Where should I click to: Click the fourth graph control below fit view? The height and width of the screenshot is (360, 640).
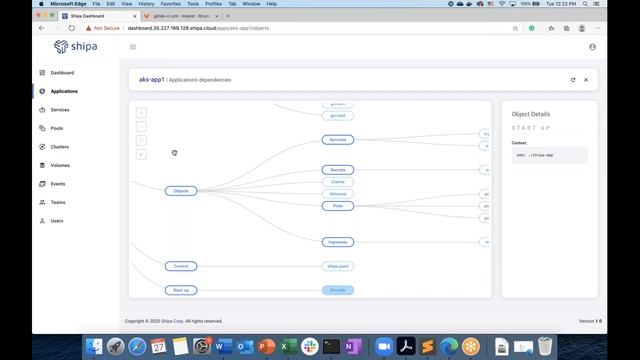pyautogui.click(x=141, y=154)
